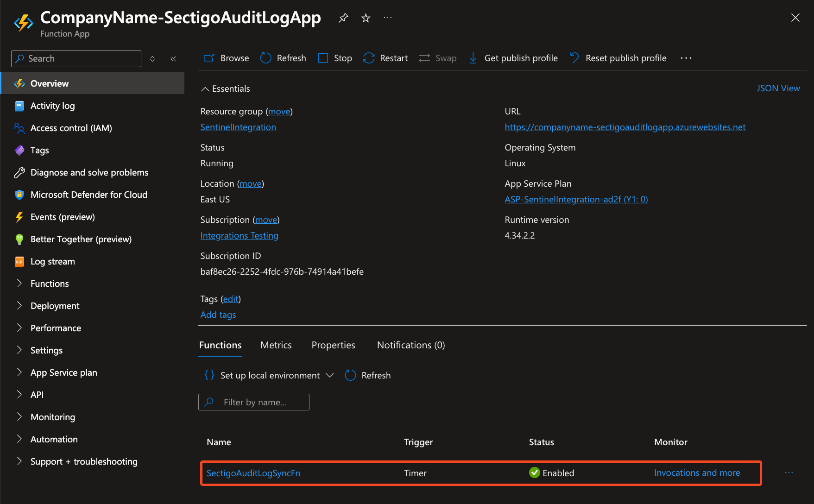The image size is (814, 504).
Task: Click move link next to Resource group
Action: (279, 111)
